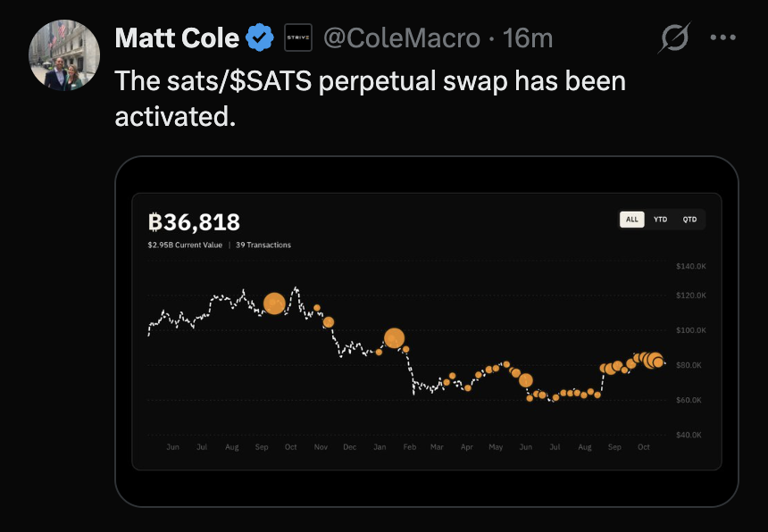Viewport: 768px width, 532px height.
Task: Click the 39 Transactions label
Action: coord(263,245)
